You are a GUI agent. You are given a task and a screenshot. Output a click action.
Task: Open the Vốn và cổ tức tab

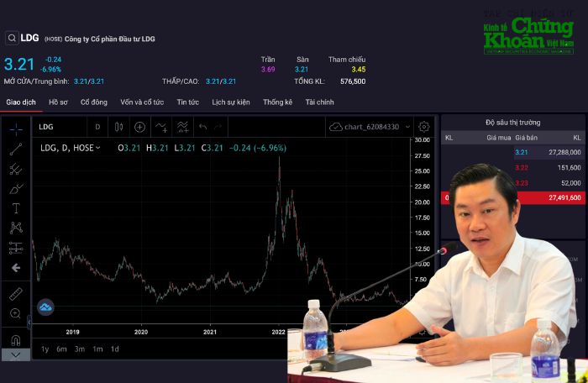click(142, 102)
